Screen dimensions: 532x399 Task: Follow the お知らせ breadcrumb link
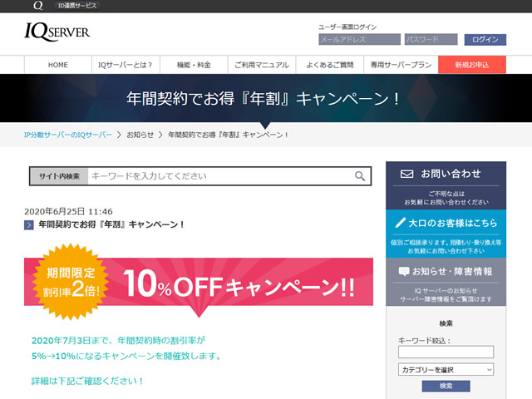140,135
